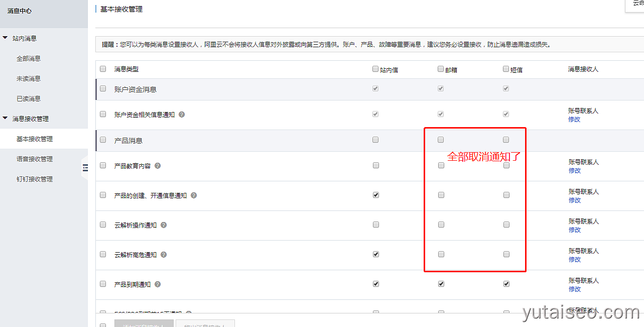Select the 产品到期通知 row checkbox
The height and width of the screenshot is (327, 644).
tap(103, 284)
